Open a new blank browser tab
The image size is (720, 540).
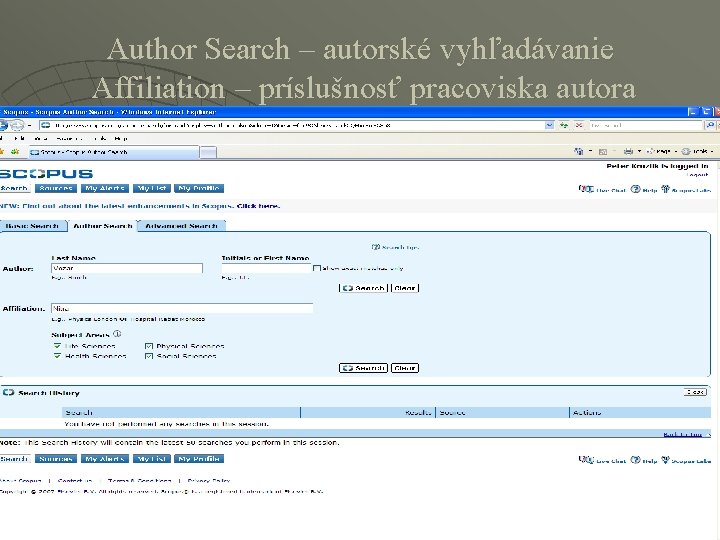(x=208, y=152)
